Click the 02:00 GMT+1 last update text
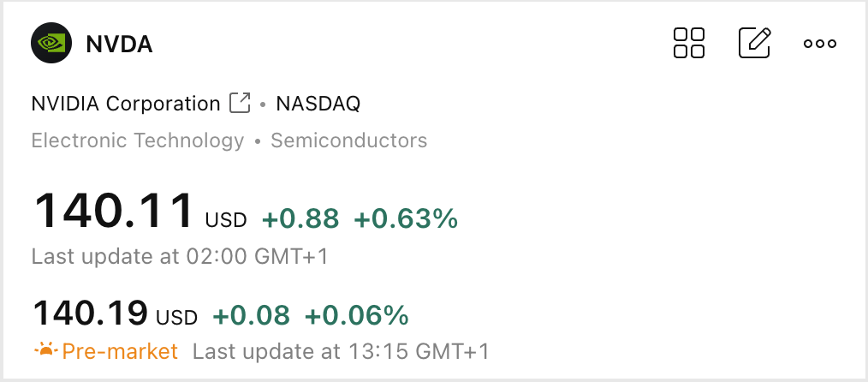 [x=180, y=256]
